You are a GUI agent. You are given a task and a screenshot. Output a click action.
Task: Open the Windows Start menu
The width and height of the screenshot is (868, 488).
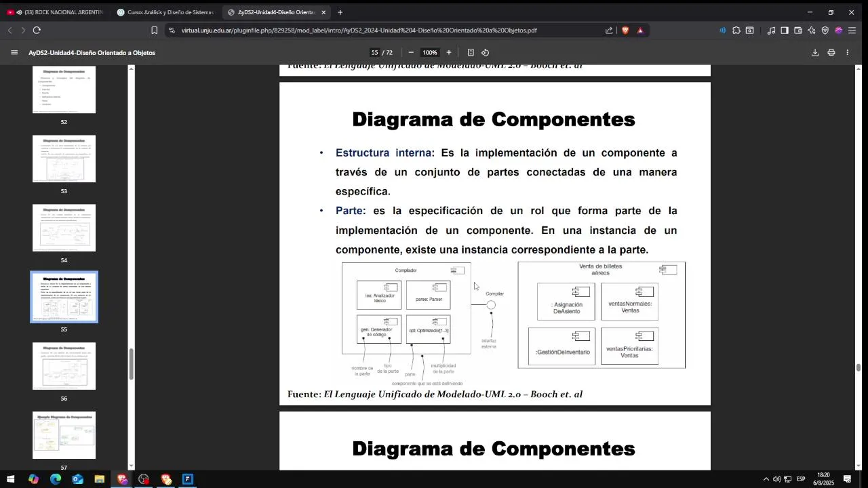click(10, 479)
